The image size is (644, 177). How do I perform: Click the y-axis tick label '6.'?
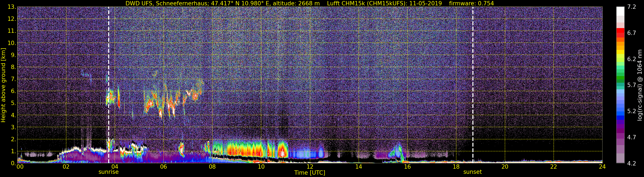coord(13,91)
